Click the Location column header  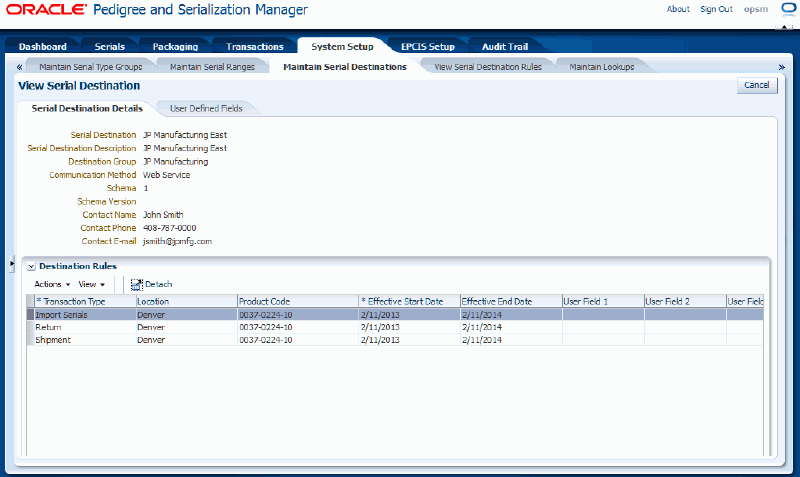pyautogui.click(x=186, y=302)
